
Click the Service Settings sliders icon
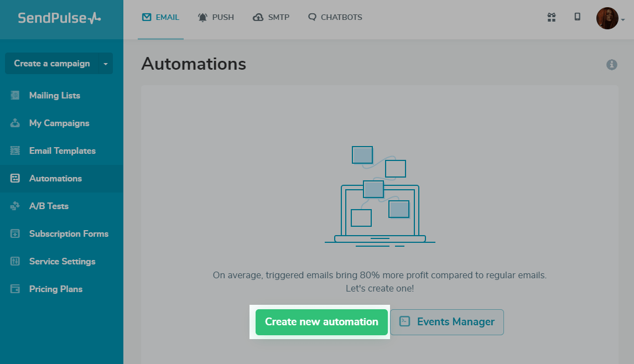click(15, 261)
